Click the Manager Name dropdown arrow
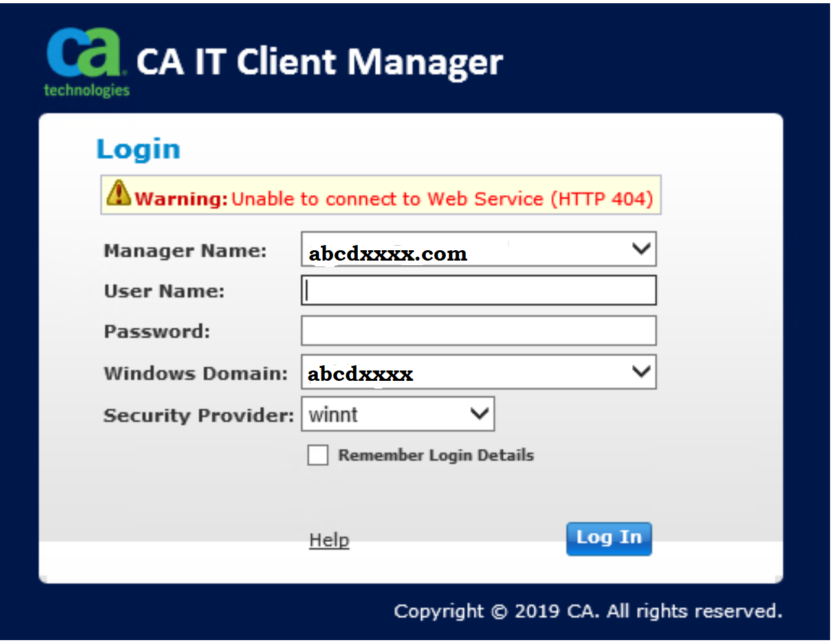The width and height of the screenshot is (832, 644). click(x=640, y=249)
